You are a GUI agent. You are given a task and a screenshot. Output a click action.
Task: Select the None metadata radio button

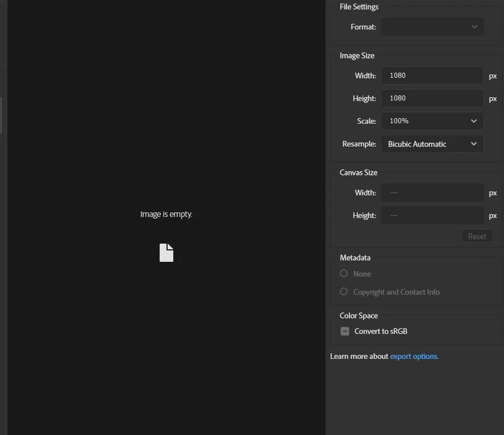point(344,273)
